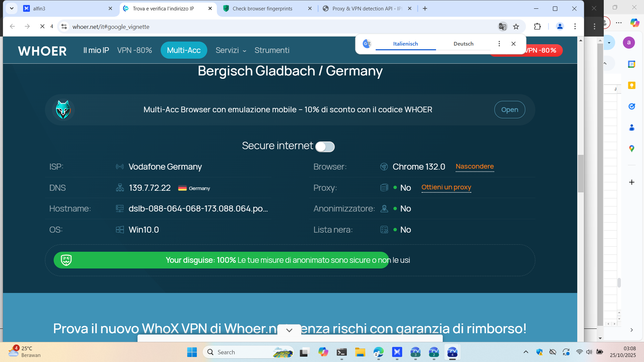The height and width of the screenshot is (362, 644).
Task: Click the Vodafone Germany ISP value
Action: point(165,167)
